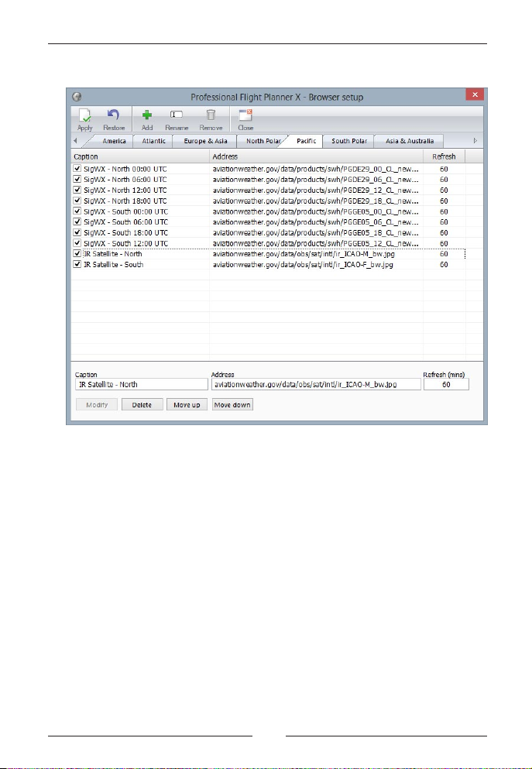
Task: Open the Asia & Australia tab
Action: (410, 141)
